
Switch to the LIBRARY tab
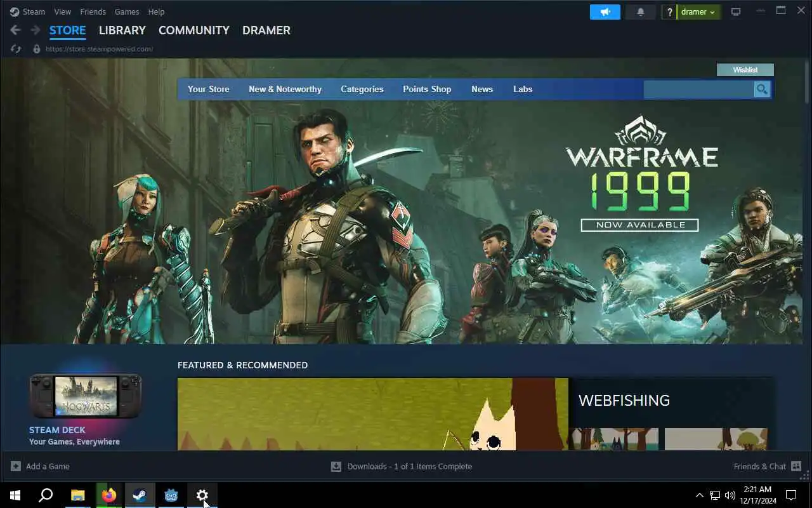tap(122, 30)
